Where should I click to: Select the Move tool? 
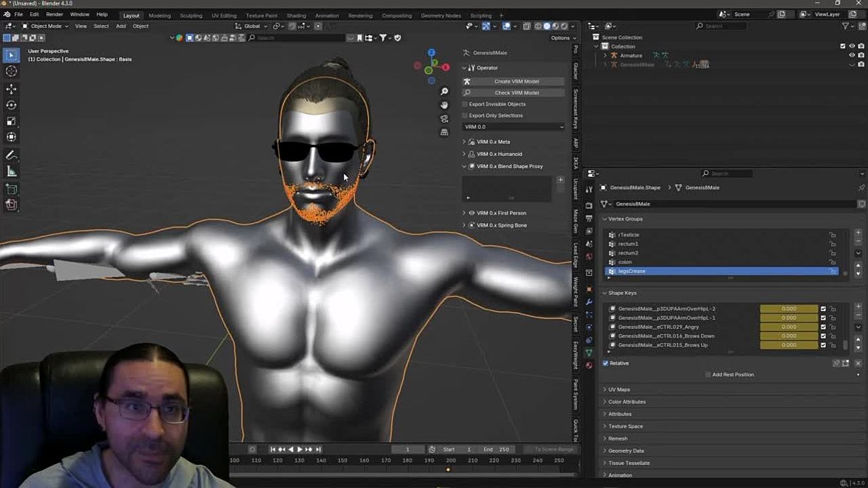point(12,89)
